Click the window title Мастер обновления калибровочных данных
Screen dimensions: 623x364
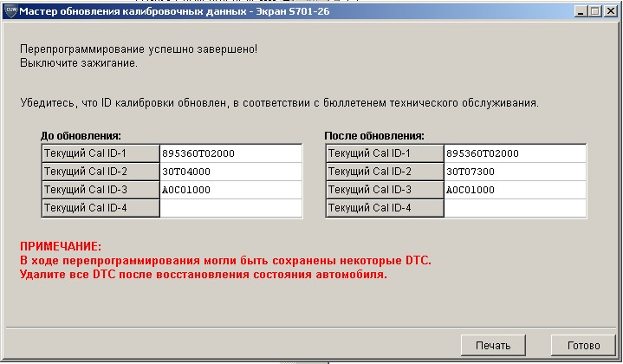click(x=174, y=11)
